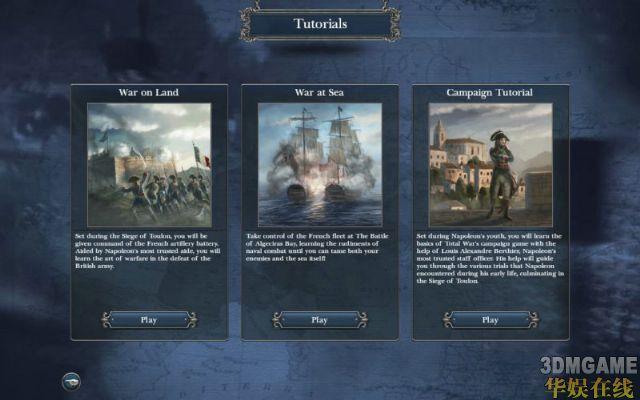Click the Battle of Algeciras Bay description

[318, 247]
